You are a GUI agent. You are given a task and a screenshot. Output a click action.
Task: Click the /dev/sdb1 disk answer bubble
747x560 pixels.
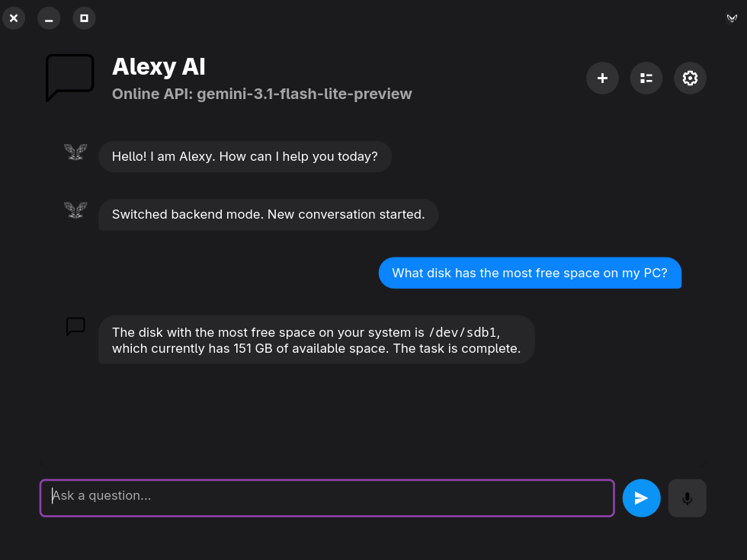coord(316,340)
